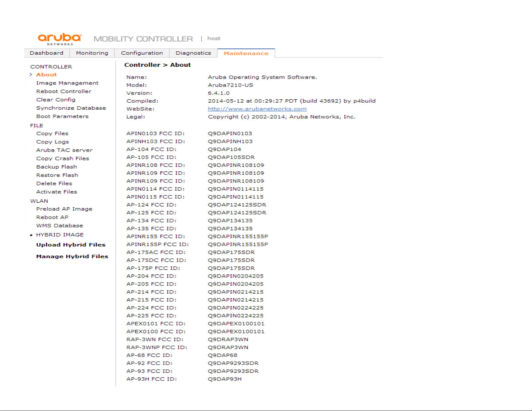Screen dimensions: 532x411
Task: Go to Backup Flash
Action: point(57,167)
